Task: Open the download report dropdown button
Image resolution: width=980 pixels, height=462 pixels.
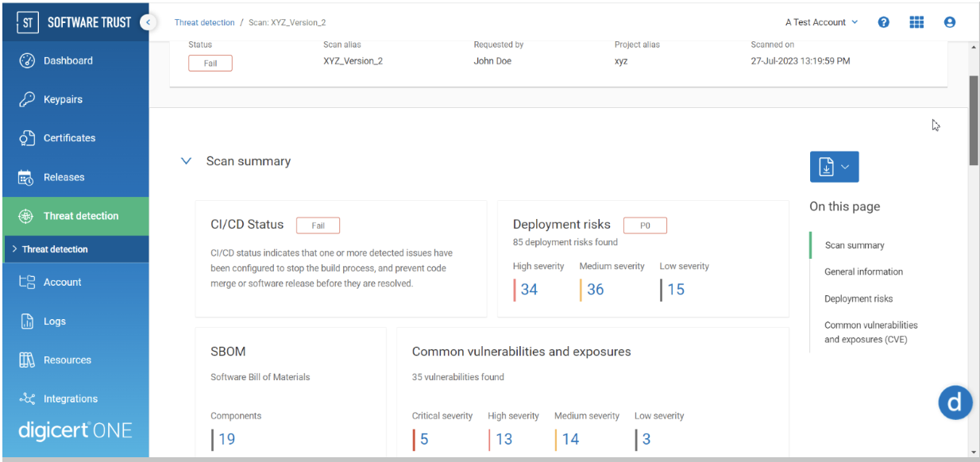Action: [834, 167]
